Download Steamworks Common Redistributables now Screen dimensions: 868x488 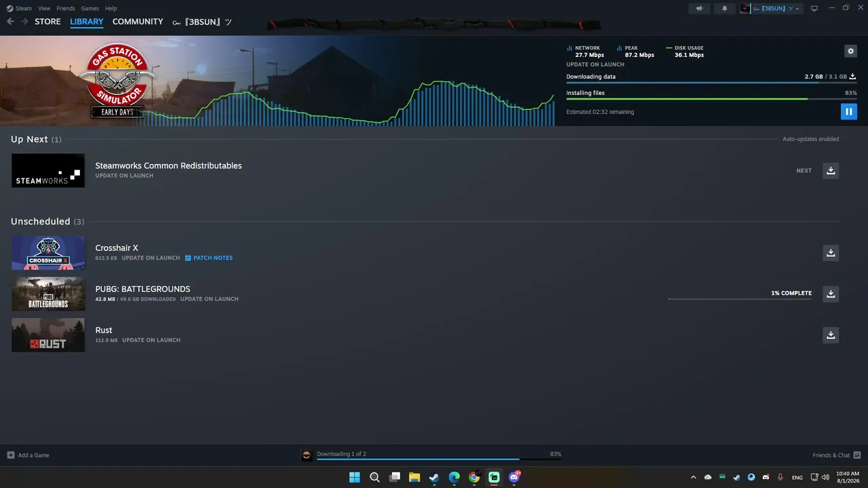pos(831,171)
